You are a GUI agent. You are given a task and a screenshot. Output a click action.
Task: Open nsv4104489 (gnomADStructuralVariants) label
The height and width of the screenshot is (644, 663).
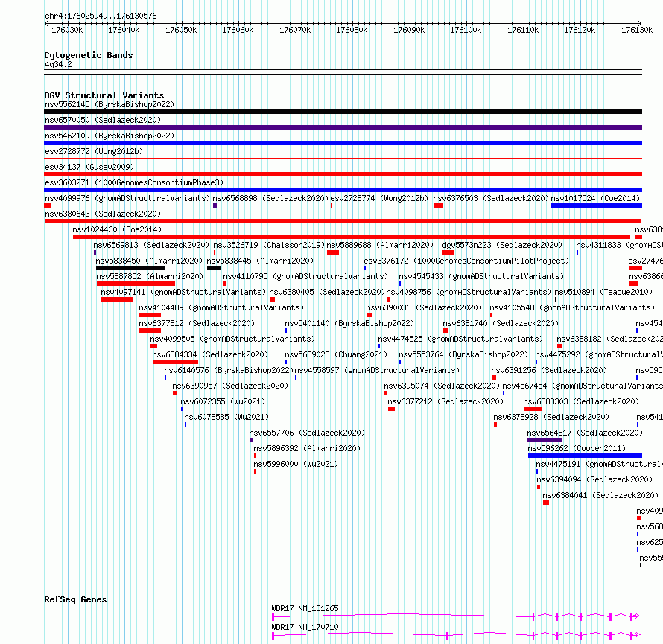click(x=221, y=307)
